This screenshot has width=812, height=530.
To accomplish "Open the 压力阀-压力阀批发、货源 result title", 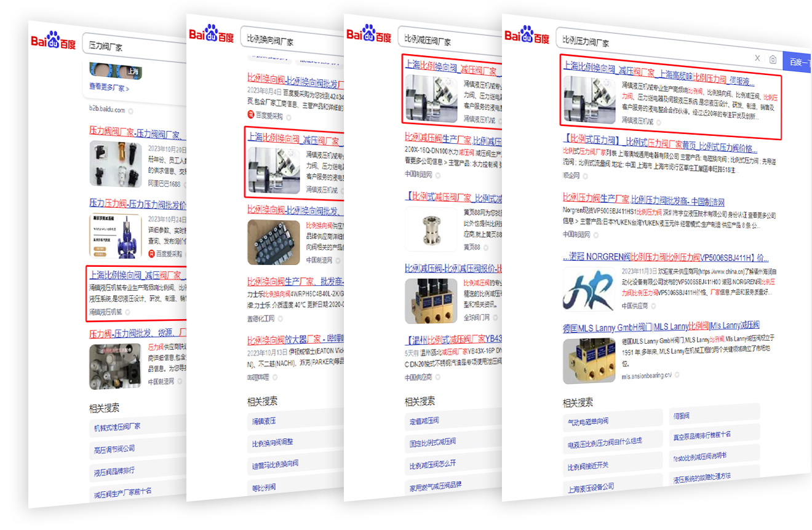I will 138,334.
